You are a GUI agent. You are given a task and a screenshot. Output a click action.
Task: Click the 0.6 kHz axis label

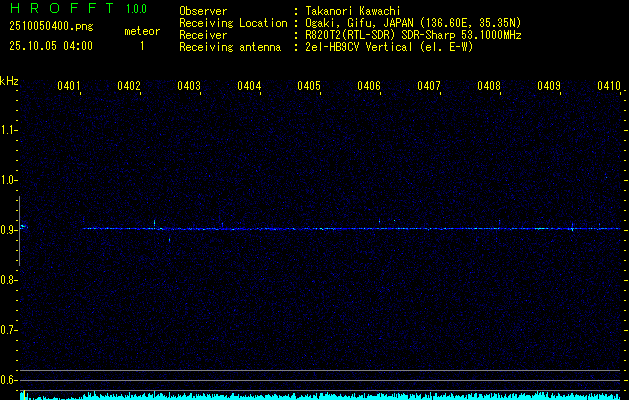[9, 379]
